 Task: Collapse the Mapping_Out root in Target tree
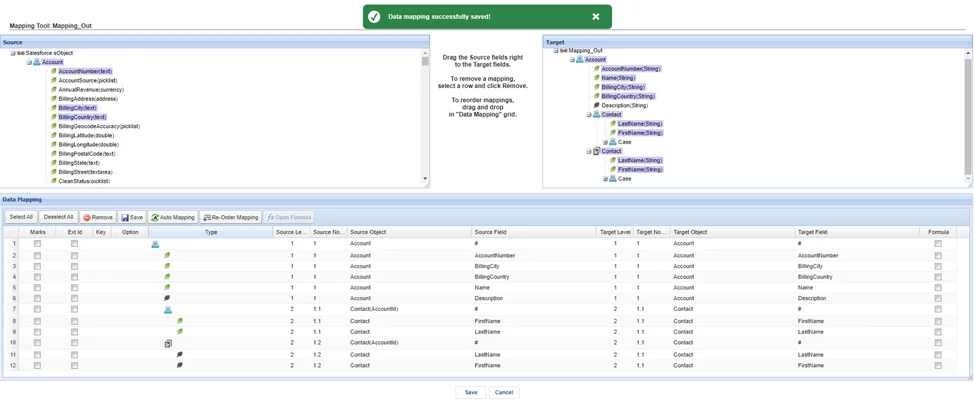tap(556, 50)
